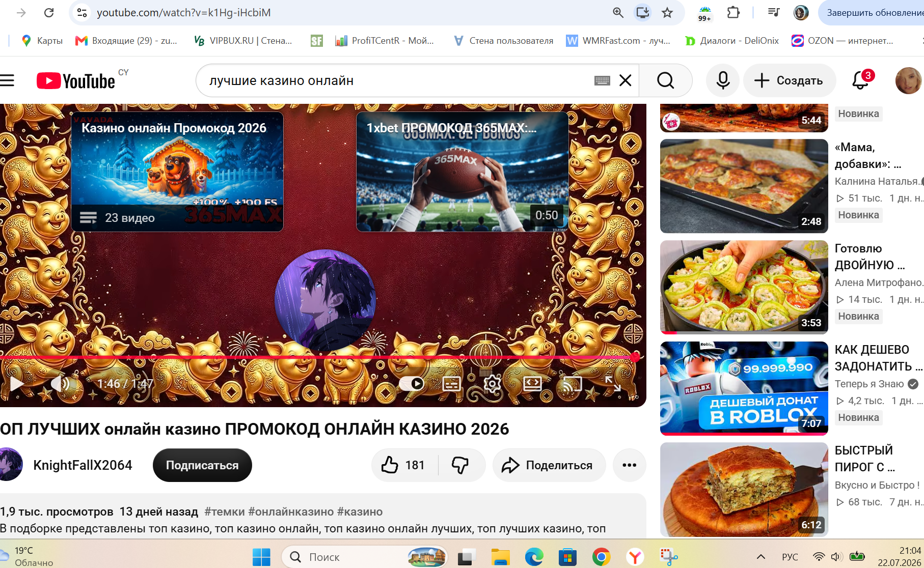
Task: Clear the search query with X
Action: 626,80
